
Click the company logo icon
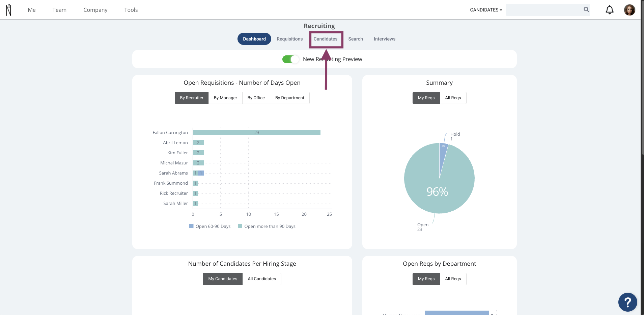point(9,10)
